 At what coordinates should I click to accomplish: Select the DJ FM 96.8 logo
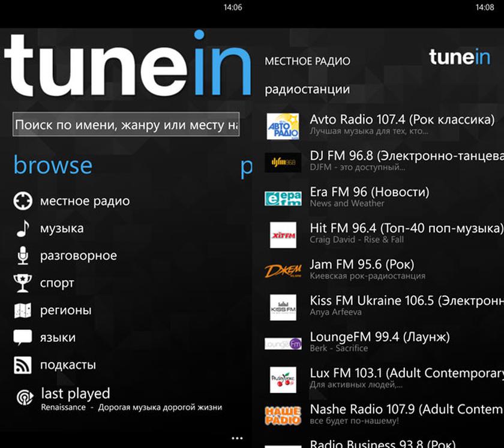283,162
